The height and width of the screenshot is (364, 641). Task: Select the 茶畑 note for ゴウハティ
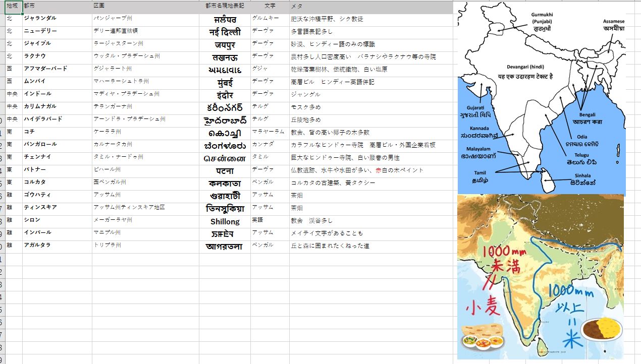pos(371,196)
